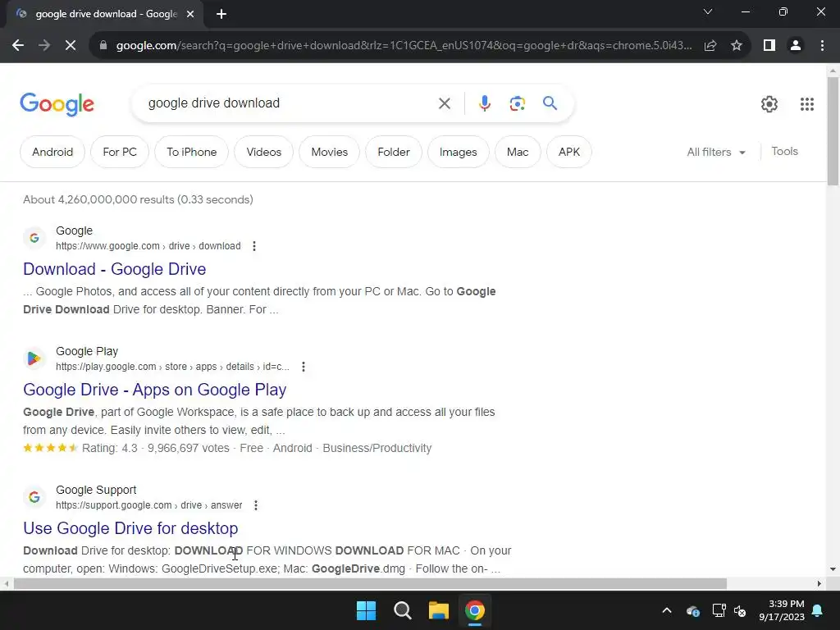The height and width of the screenshot is (630, 840).
Task: Open the notifications bell
Action: [x=818, y=610]
